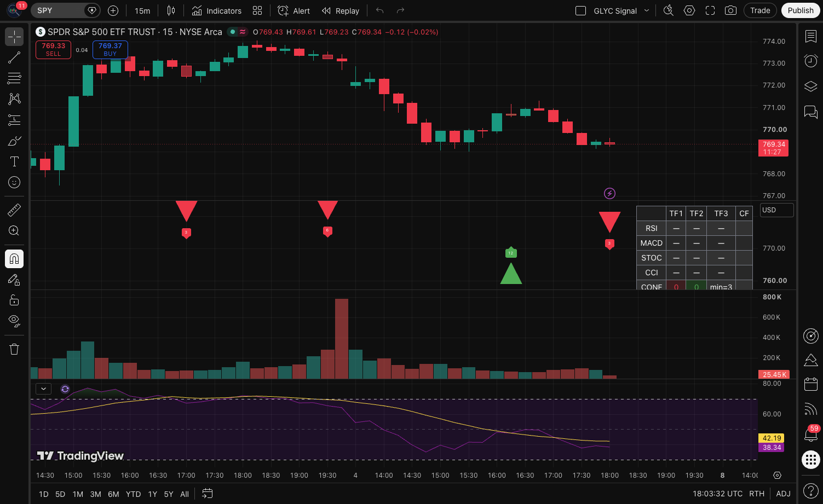823x504 pixels.
Task: Change the 15m interval dropdown
Action: click(142, 10)
